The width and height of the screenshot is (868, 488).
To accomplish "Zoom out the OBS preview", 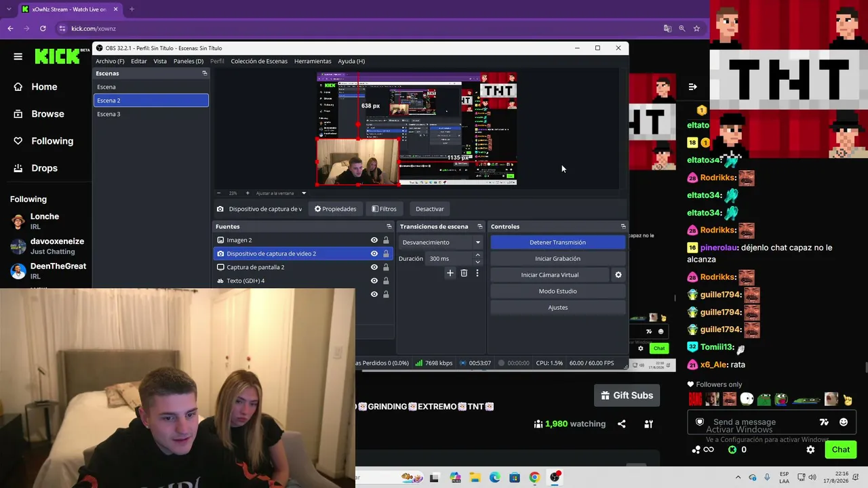I will [x=220, y=193].
